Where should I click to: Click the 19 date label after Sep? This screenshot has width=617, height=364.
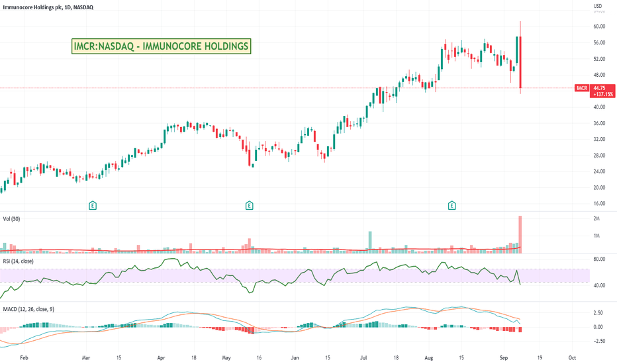[x=540, y=357]
